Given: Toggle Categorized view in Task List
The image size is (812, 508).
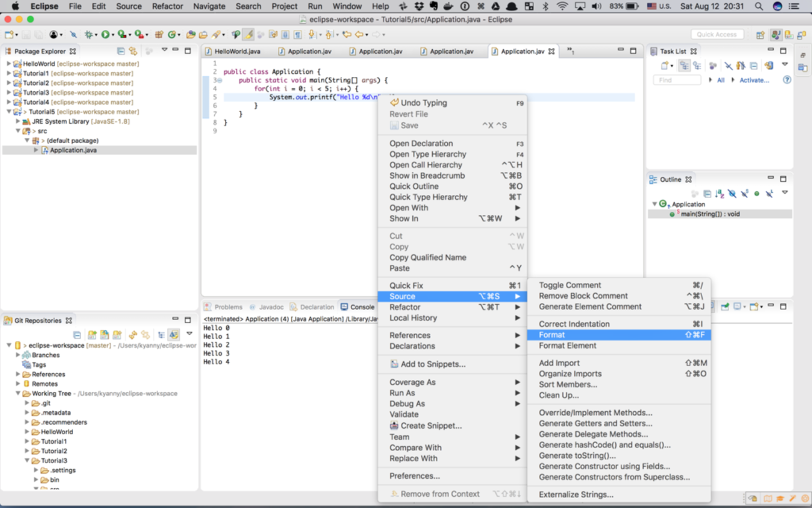Looking at the screenshot, I should coord(685,66).
